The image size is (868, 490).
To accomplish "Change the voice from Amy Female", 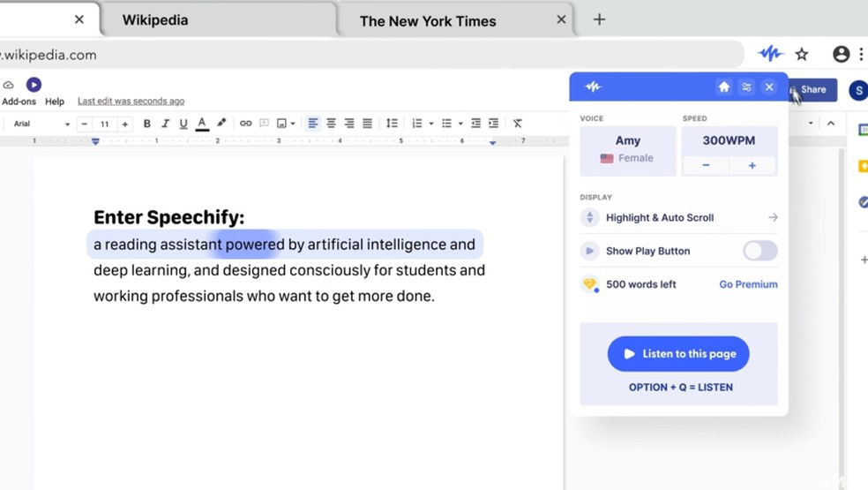I will [628, 151].
